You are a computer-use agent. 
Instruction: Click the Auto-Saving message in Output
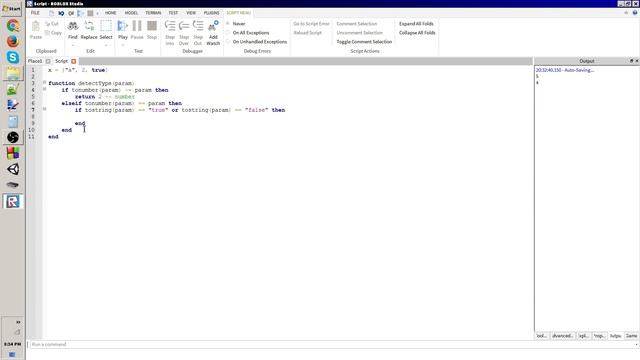[x=565, y=70]
